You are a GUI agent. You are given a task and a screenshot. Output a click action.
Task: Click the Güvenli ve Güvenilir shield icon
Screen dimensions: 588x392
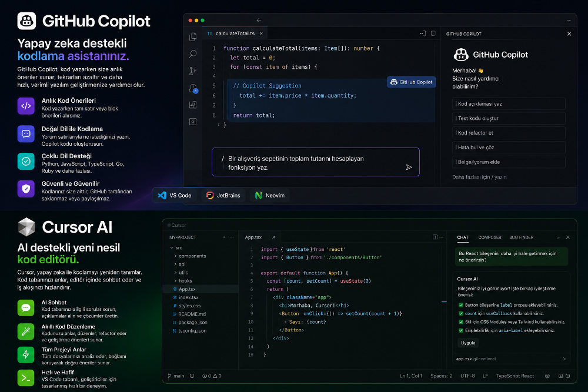coord(26,189)
